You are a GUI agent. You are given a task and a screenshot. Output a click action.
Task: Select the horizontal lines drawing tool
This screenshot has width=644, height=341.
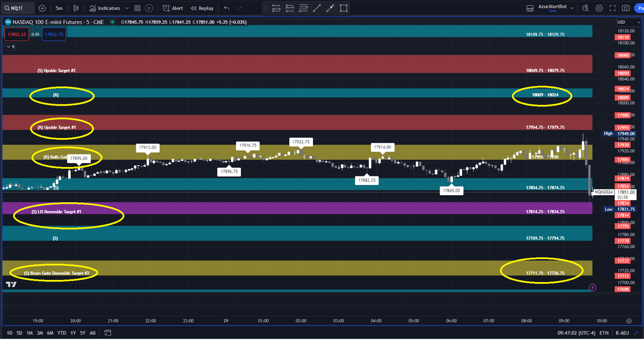(303, 8)
